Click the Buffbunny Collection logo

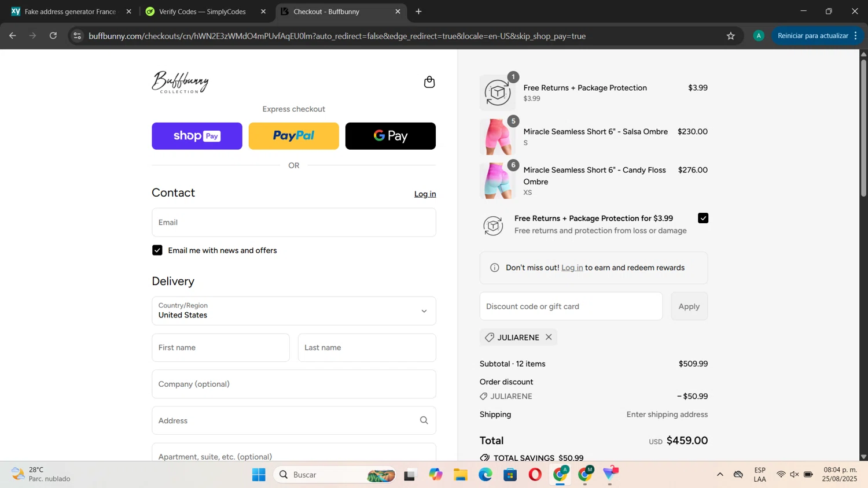[180, 82]
